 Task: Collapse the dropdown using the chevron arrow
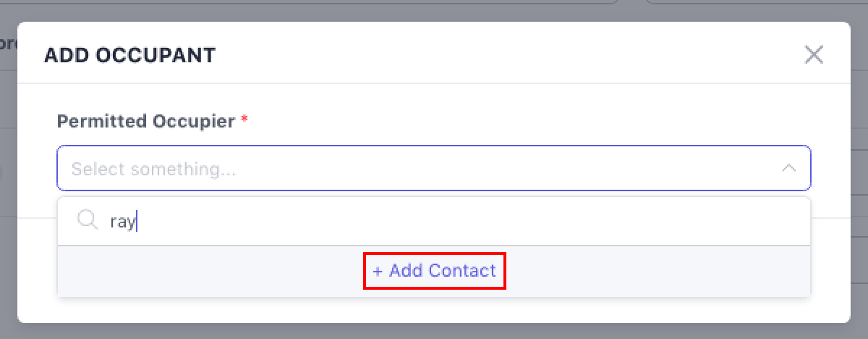(x=788, y=169)
